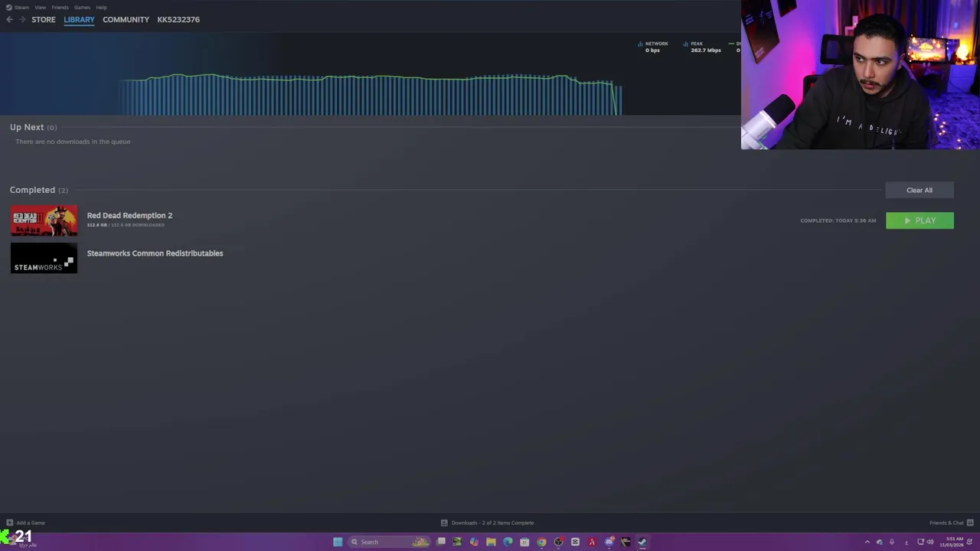This screenshot has height=551, width=980.
Task: Open the Help menu
Action: tap(101, 7)
